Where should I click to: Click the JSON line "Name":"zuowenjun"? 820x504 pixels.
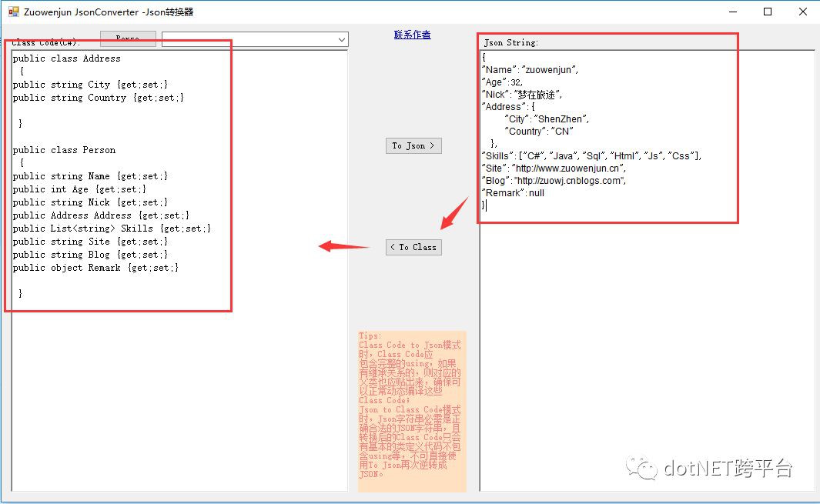pos(530,69)
